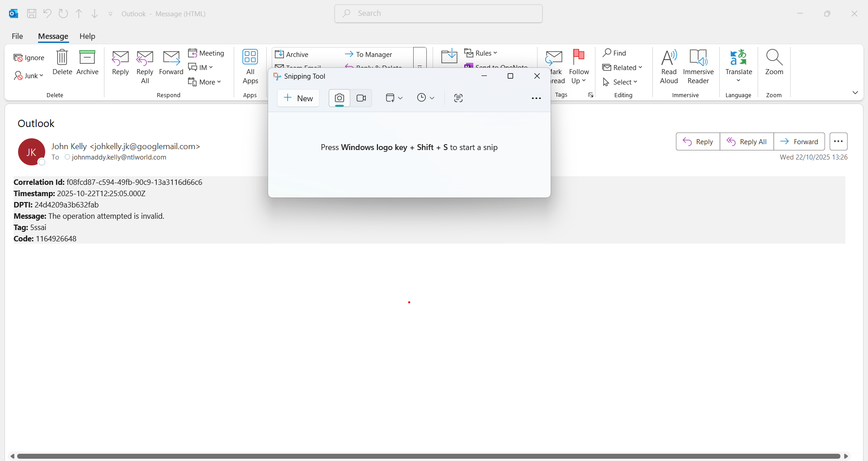Minimize the Snipping Tool window
The image size is (868, 461).
click(x=484, y=76)
